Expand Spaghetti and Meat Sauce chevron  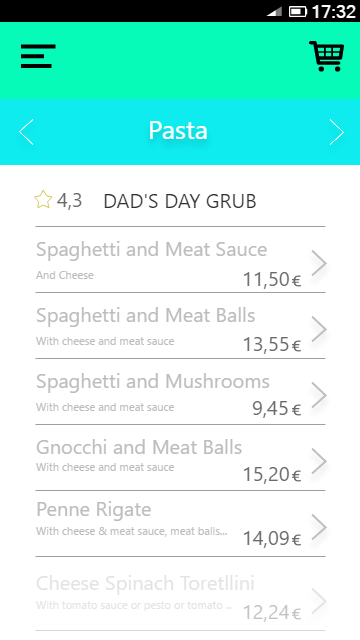[319, 263]
